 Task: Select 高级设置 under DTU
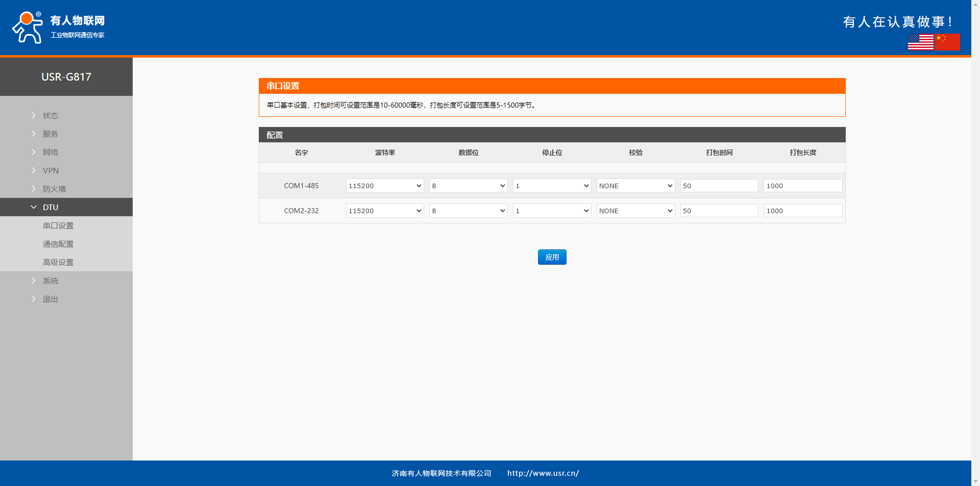[58, 262]
